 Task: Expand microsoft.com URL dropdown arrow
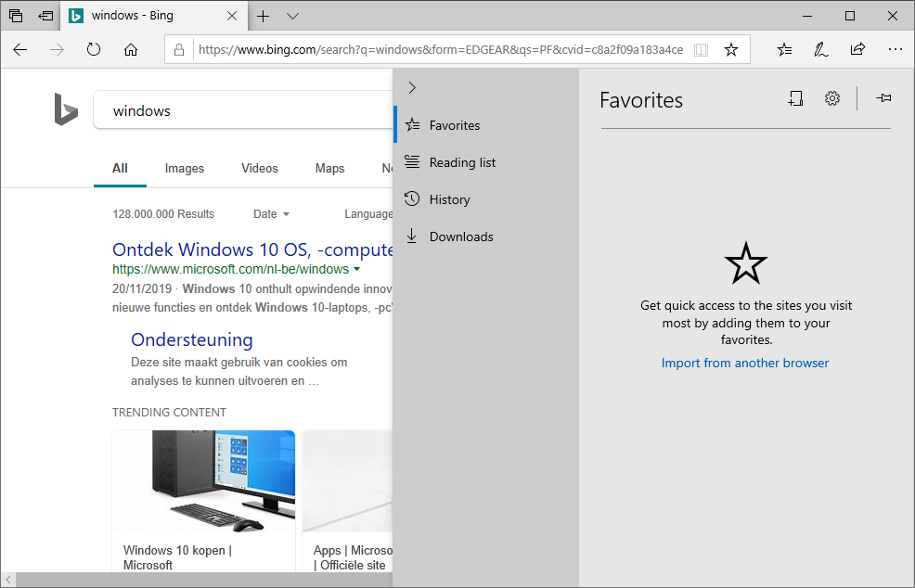pyautogui.click(x=356, y=270)
